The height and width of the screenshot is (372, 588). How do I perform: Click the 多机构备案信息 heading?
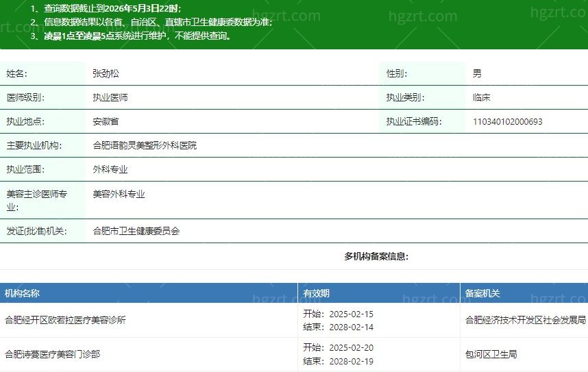coord(376,256)
